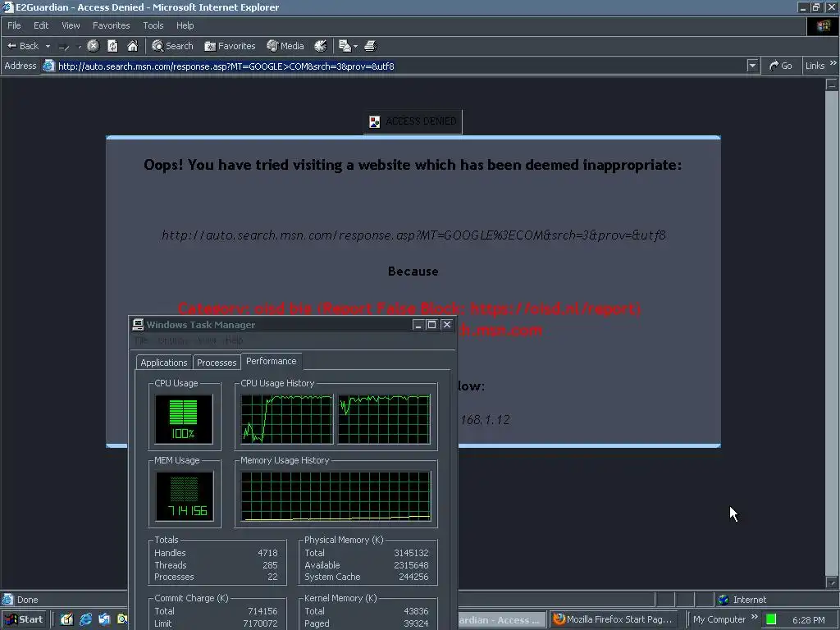840x630 pixels.
Task: Click the Go button next to the address bar
Action: (781, 66)
